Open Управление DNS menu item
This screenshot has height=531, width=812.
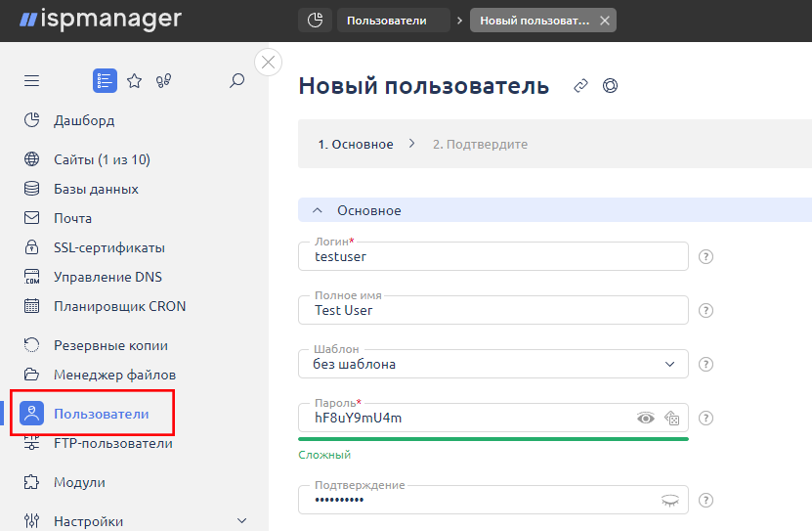(107, 277)
